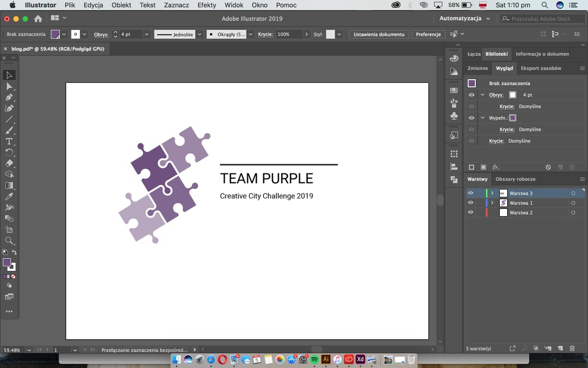
Task: Swap fill and stroke colors arrow
Action: coord(14,252)
